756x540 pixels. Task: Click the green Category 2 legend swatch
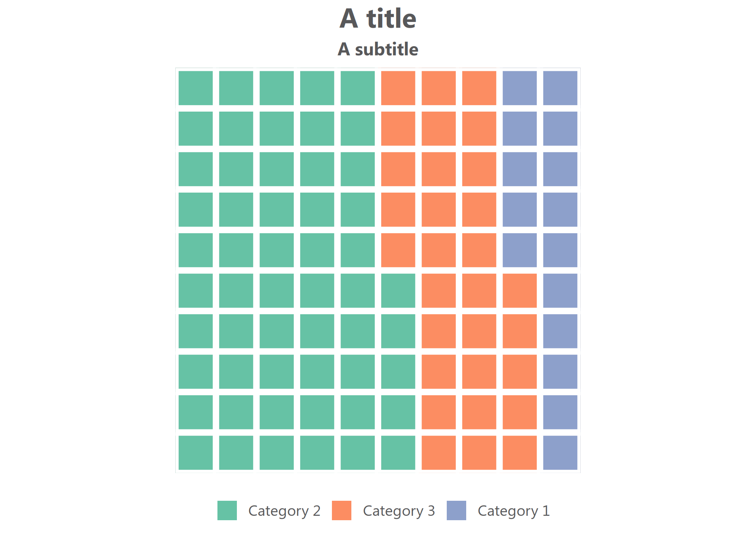click(227, 510)
